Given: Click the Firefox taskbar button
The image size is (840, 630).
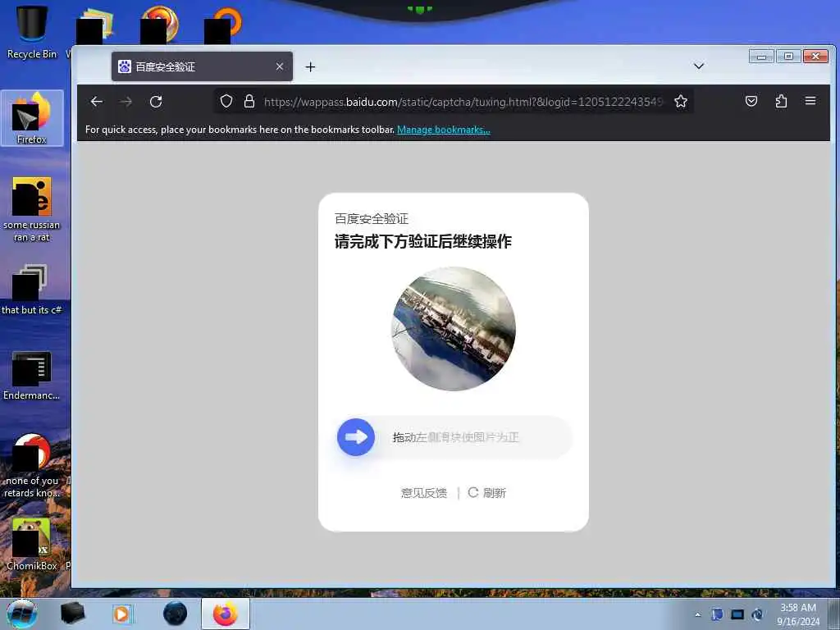Looking at the screenshot, I should pyautogui.click(x=226, y=614).
